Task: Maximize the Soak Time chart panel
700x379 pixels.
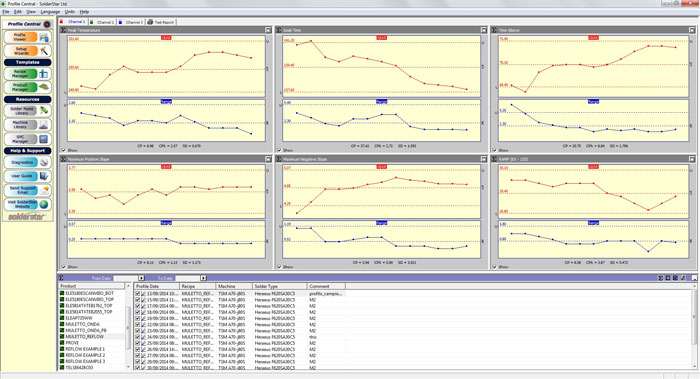Action: tap(483, 30)
